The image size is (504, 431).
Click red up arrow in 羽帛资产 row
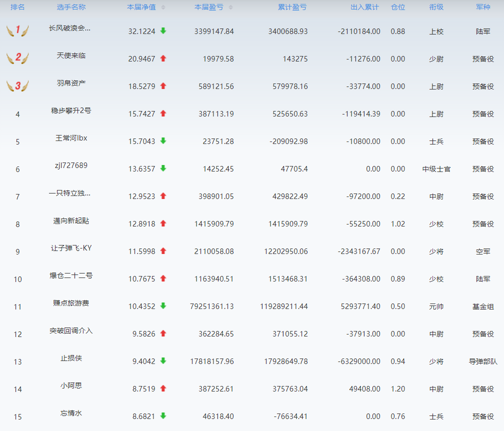[x=163, y=86]
